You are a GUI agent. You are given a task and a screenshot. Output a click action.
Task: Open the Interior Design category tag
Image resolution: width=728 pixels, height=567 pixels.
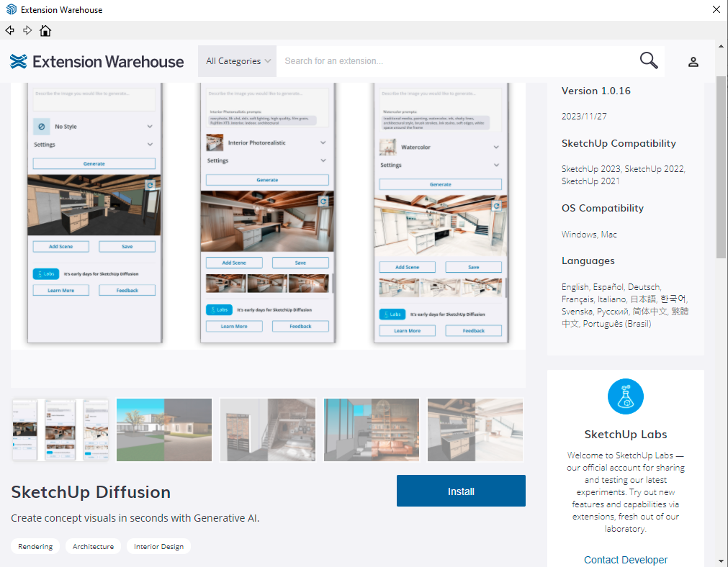pos(159,547)
